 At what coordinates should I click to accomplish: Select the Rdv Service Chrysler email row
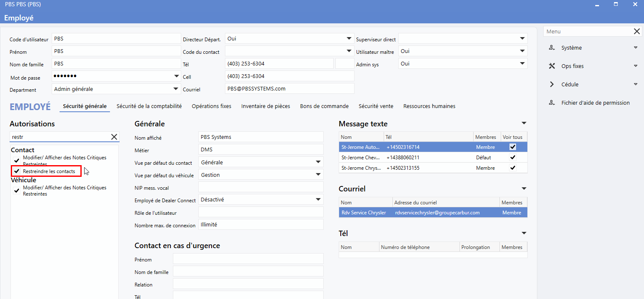433,213
